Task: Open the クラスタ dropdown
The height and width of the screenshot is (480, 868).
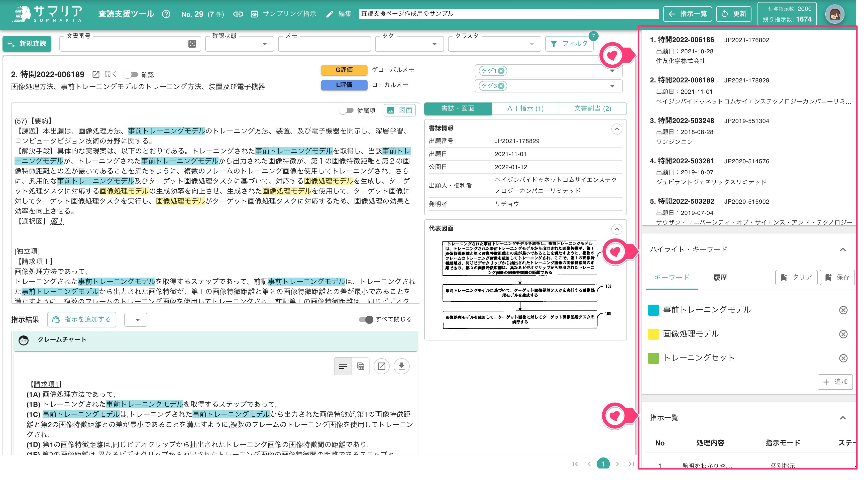Action: (531, 43)
